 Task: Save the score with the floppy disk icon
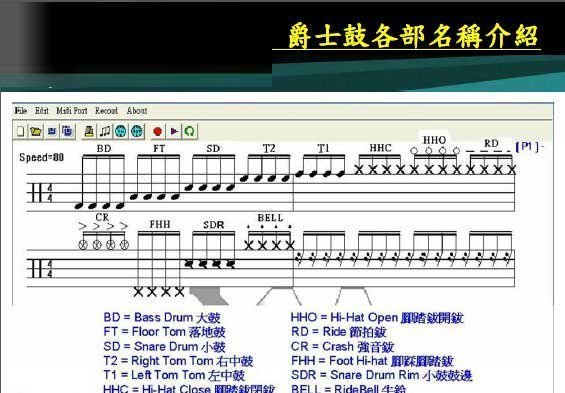52,131
